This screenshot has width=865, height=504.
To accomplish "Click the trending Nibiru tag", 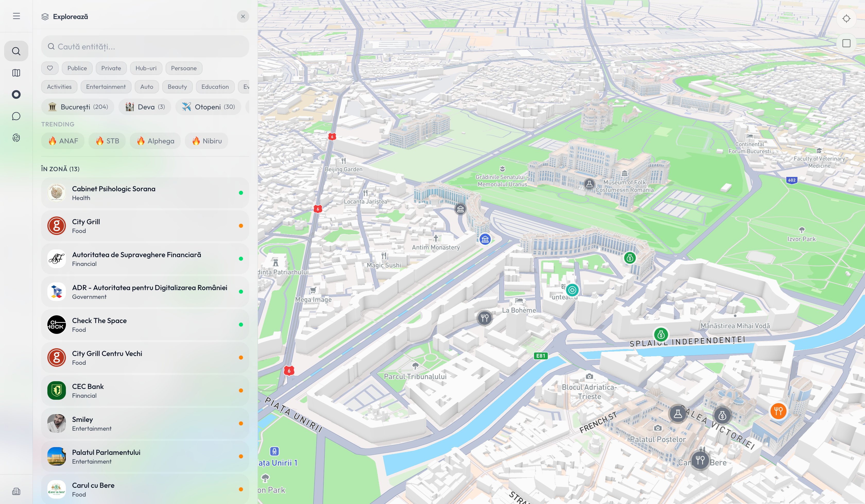I will (x=206, y=141).
